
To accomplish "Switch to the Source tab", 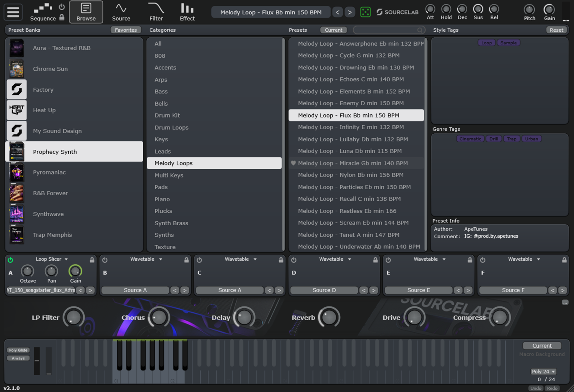I will point(121,12).
